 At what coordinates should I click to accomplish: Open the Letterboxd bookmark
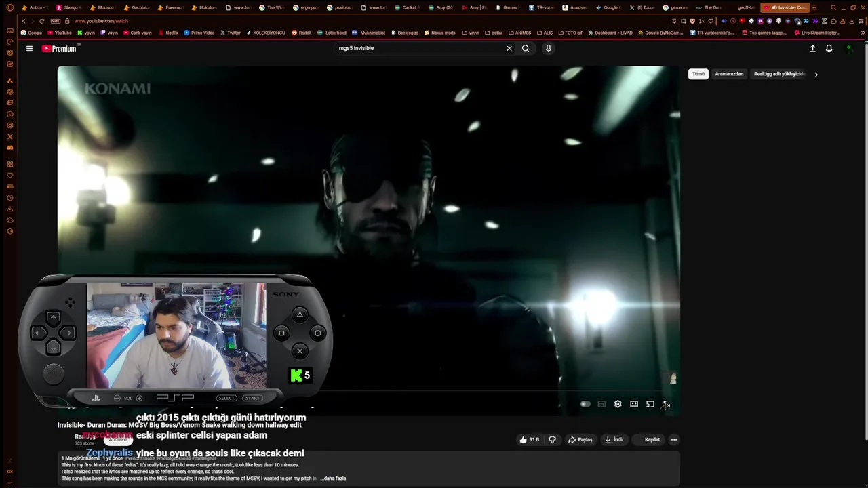click(332, 33)
